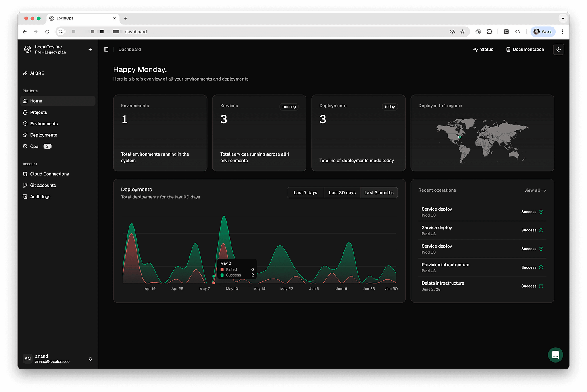This screenshot has width=587, height=392.
Task: Open the browser extensions puzzle icon
Action: click(x=489, y=32)
